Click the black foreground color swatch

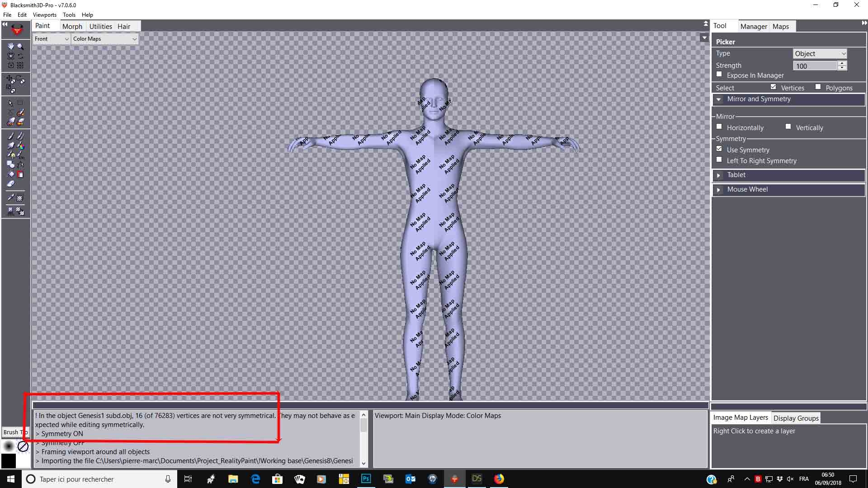9,461
